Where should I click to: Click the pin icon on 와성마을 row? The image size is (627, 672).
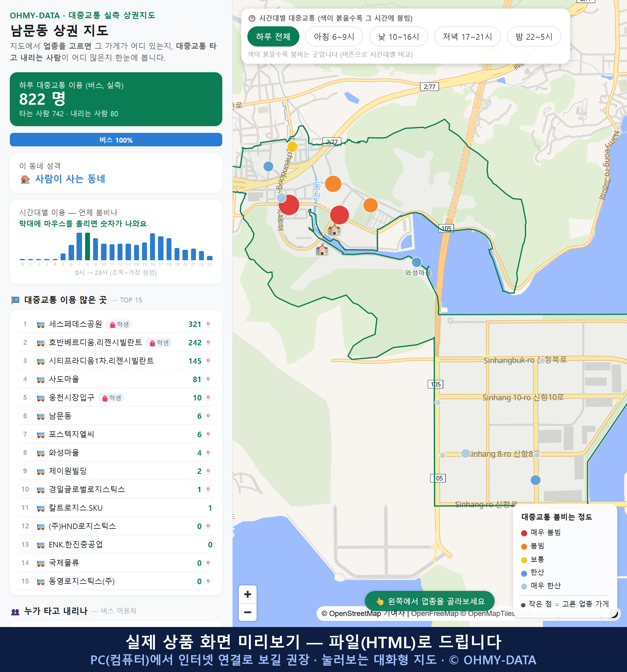[208, 453]
